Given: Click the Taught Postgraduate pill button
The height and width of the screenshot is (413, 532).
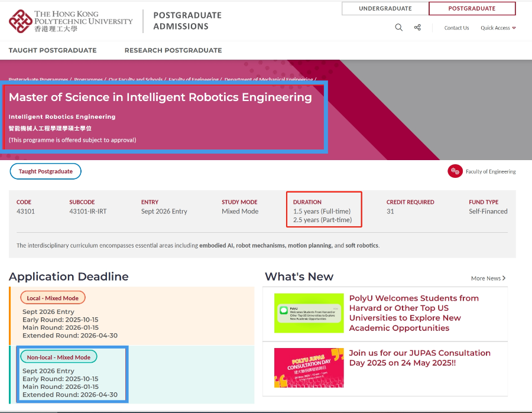Looking at the screenshot, I should tap(46, 171).
